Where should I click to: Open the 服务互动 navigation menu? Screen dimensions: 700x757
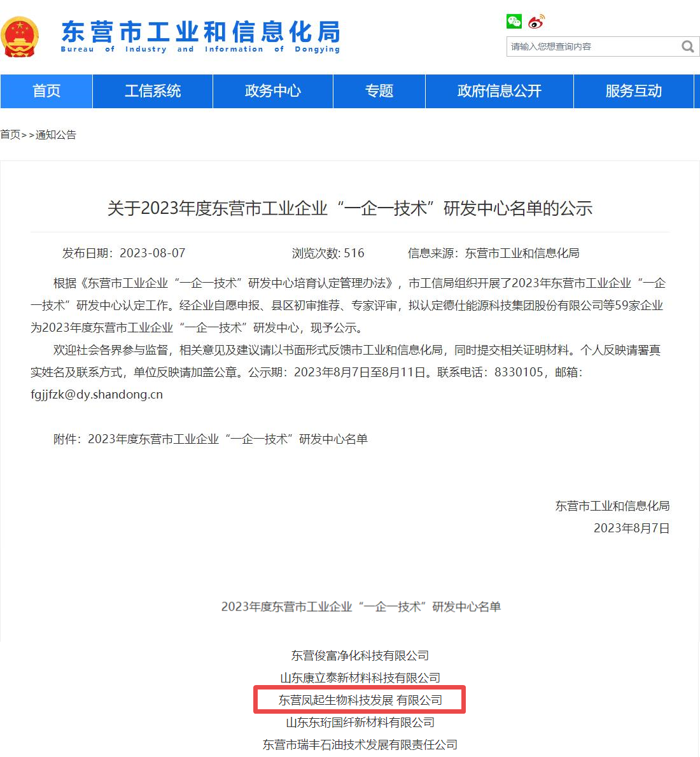pos(633,91)
